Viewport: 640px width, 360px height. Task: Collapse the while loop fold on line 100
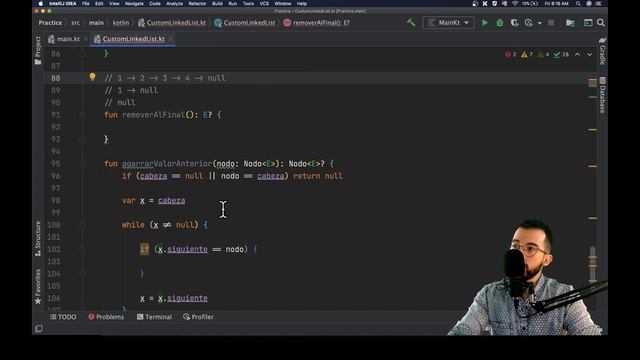coord(83,225)
